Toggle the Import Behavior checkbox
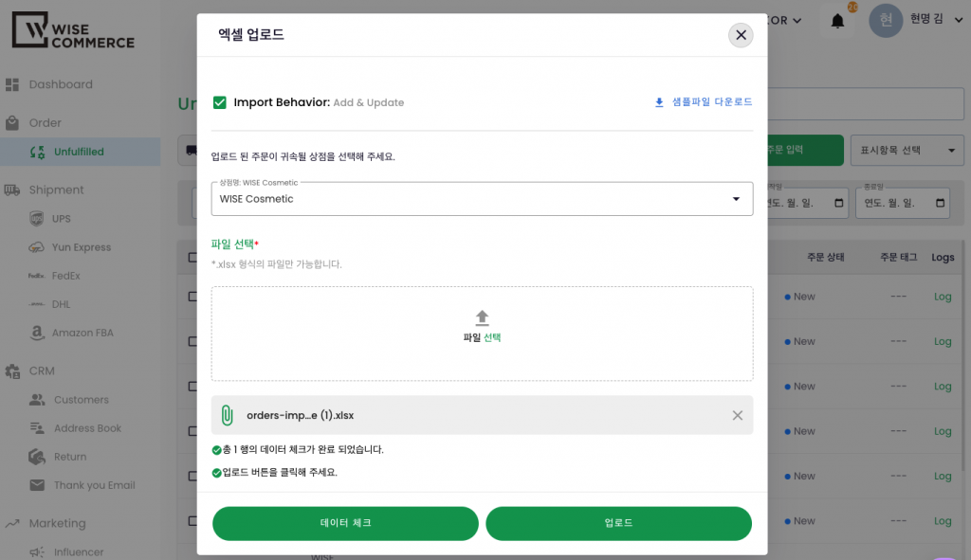 pyautogui.click(x=220, y=102)
